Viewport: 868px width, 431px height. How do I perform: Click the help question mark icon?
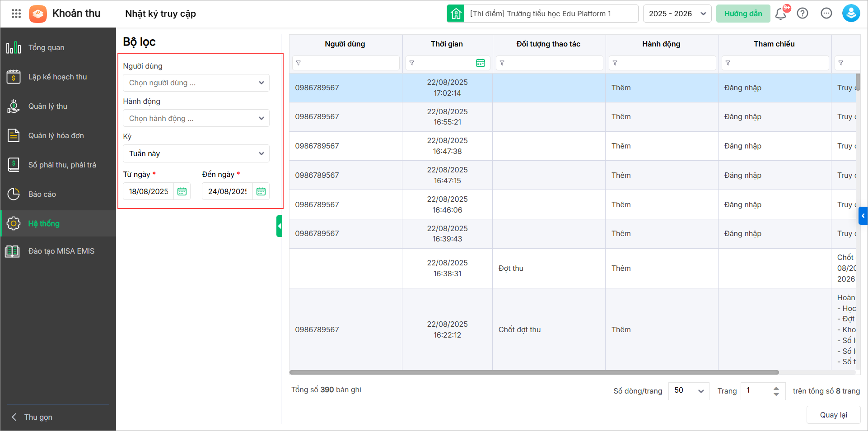(x=803, y=14)
